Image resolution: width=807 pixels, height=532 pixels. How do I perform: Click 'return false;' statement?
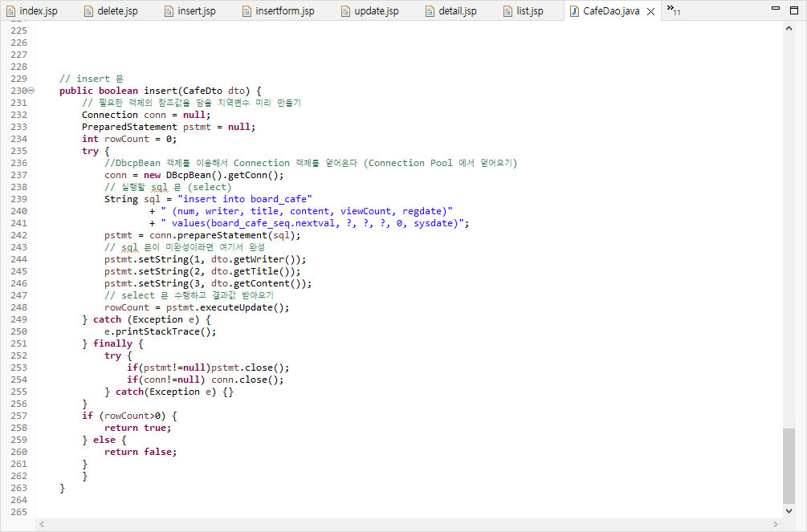point(141,452)
